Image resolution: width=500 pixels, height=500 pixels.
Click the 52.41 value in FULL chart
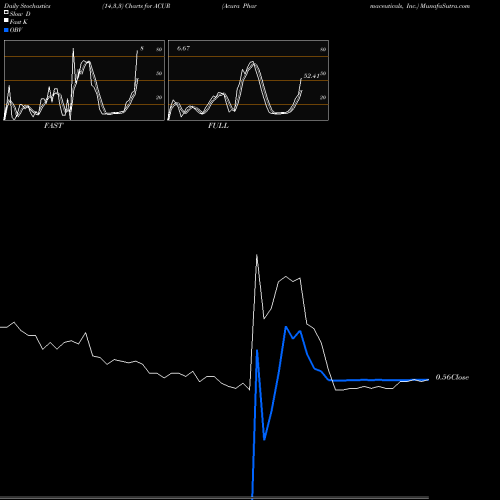[311, 76]
